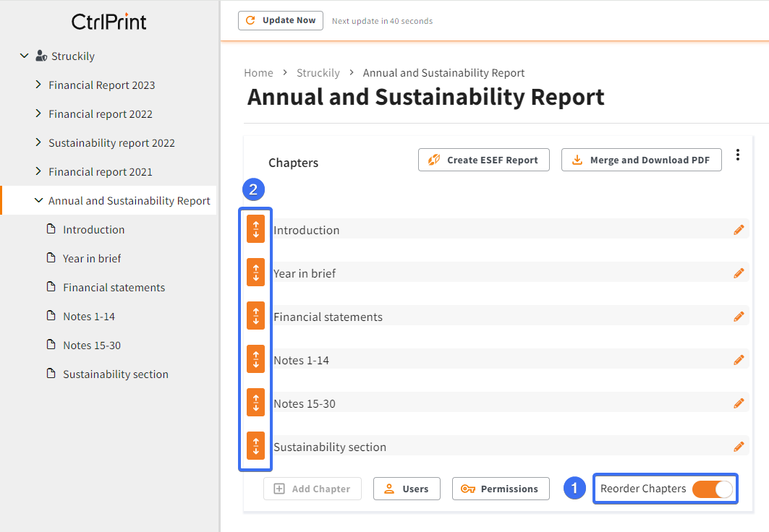Click the Update Now button
The width and height of the screenshot is (769, 532).
[281, 20]
